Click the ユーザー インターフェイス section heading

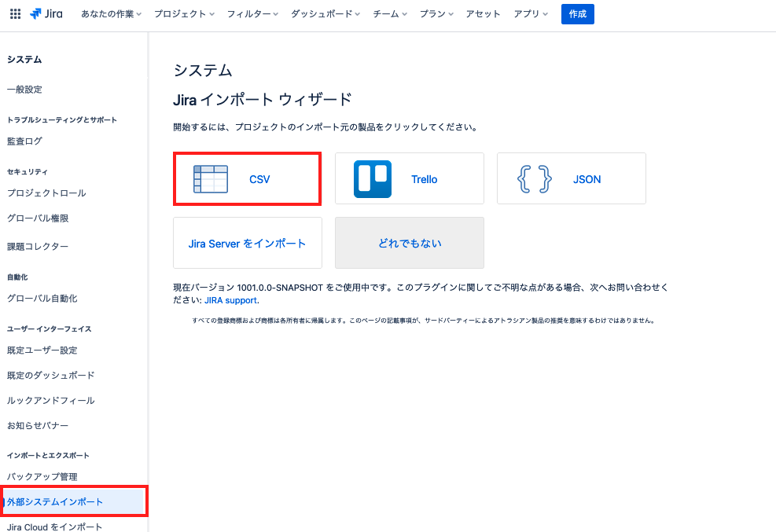pyautogui.click(x=49, y=328)
